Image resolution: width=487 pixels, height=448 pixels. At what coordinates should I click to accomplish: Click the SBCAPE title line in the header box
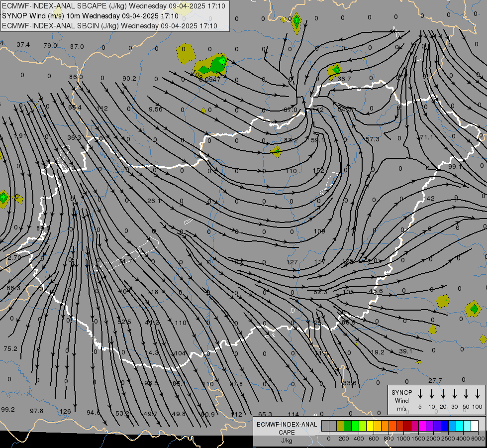tap(114, 6)
